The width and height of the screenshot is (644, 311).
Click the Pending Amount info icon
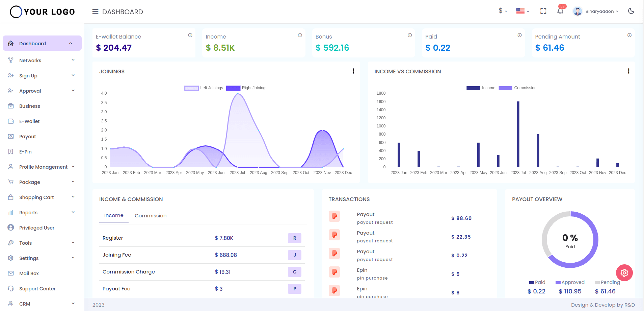tap(629, 35)
